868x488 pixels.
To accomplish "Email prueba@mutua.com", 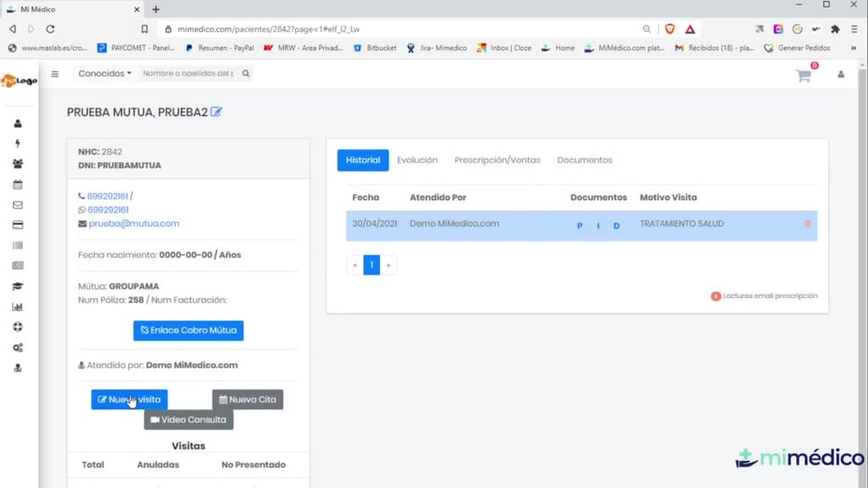I will (134, 224).
